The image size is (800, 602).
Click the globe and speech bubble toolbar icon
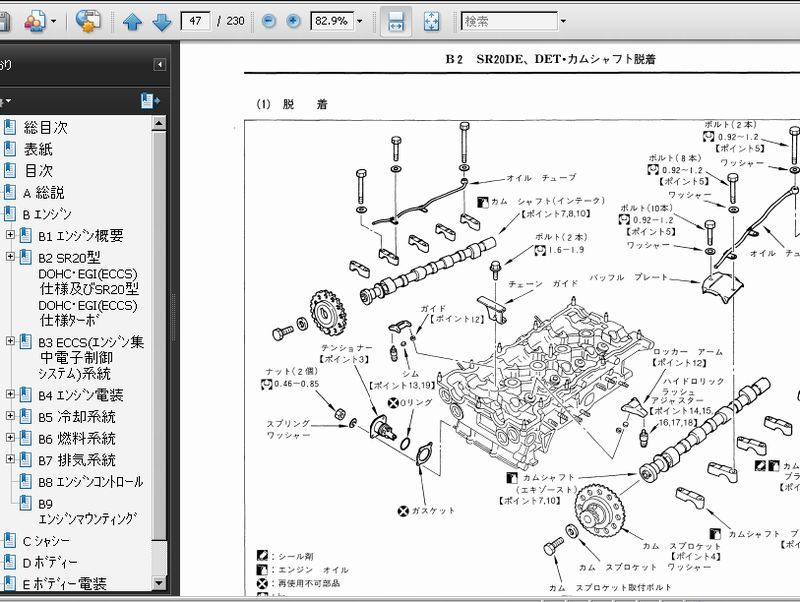point(88,21)
